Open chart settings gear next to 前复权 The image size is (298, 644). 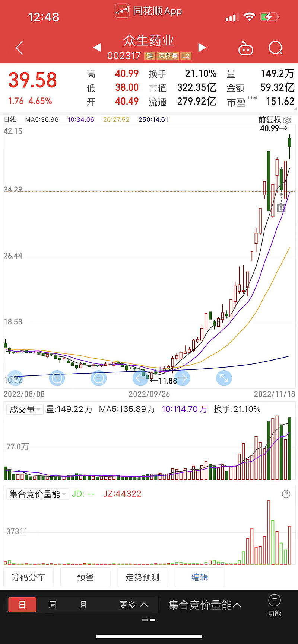coord(287,120)
